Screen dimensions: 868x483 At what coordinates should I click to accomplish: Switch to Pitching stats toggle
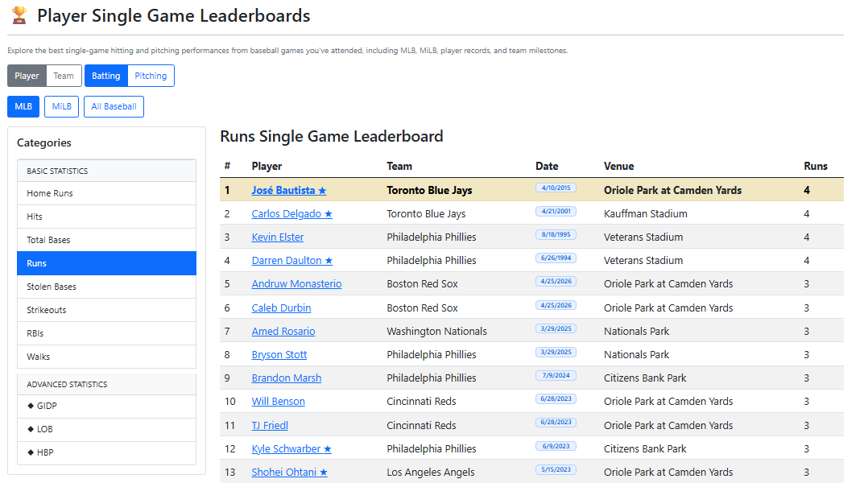pos(151,76)
